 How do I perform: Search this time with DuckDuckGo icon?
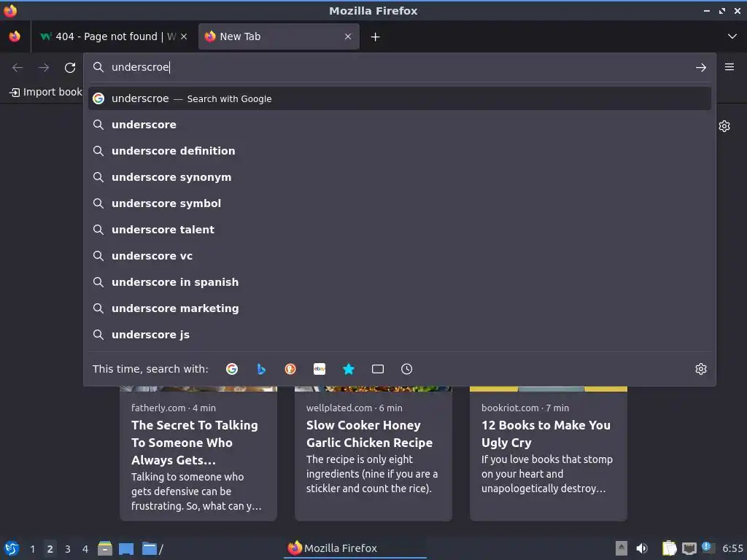point(290,369)
